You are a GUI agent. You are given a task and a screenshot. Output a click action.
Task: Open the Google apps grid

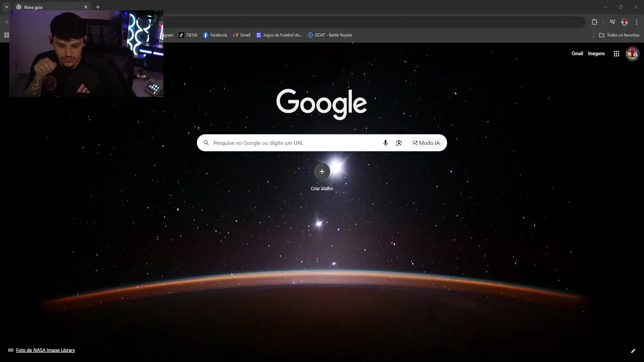pos(616,54)
